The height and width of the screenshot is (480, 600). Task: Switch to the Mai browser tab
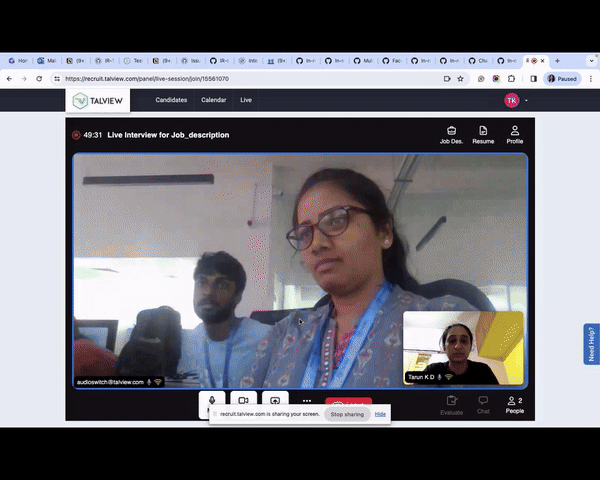46,61
